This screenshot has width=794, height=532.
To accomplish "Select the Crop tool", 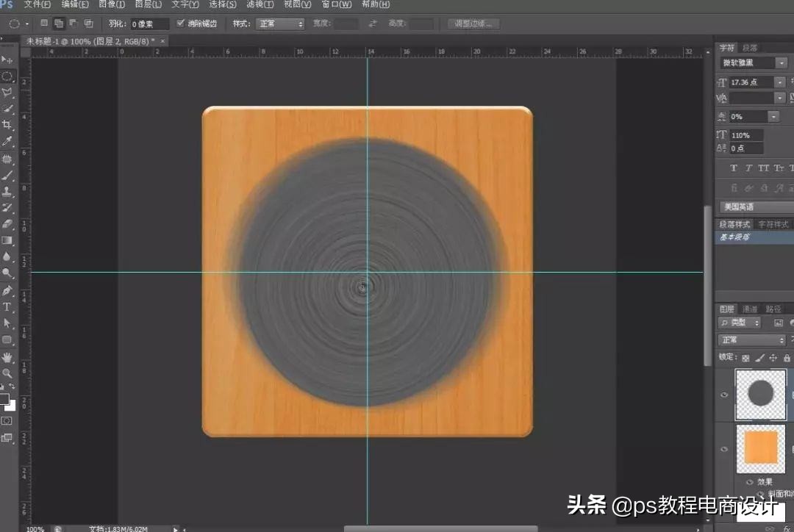I will tap(7, 125).
